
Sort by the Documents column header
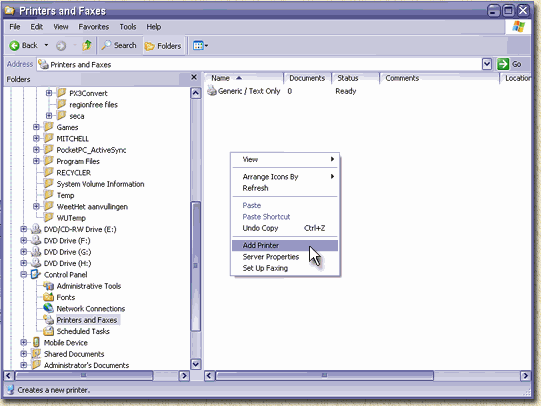307,78
